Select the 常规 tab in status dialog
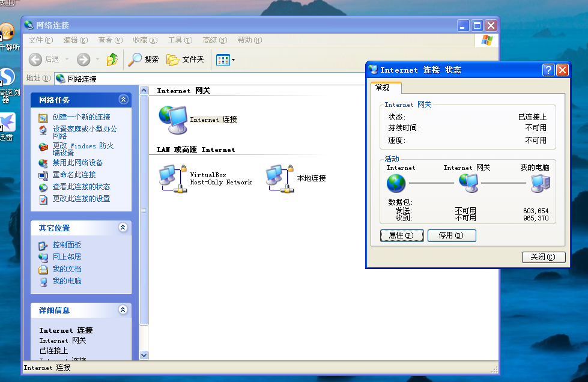 (383, 88)
